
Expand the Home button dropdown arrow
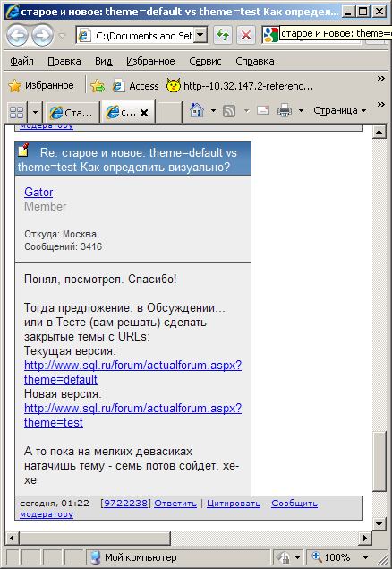tap(213, 110)
